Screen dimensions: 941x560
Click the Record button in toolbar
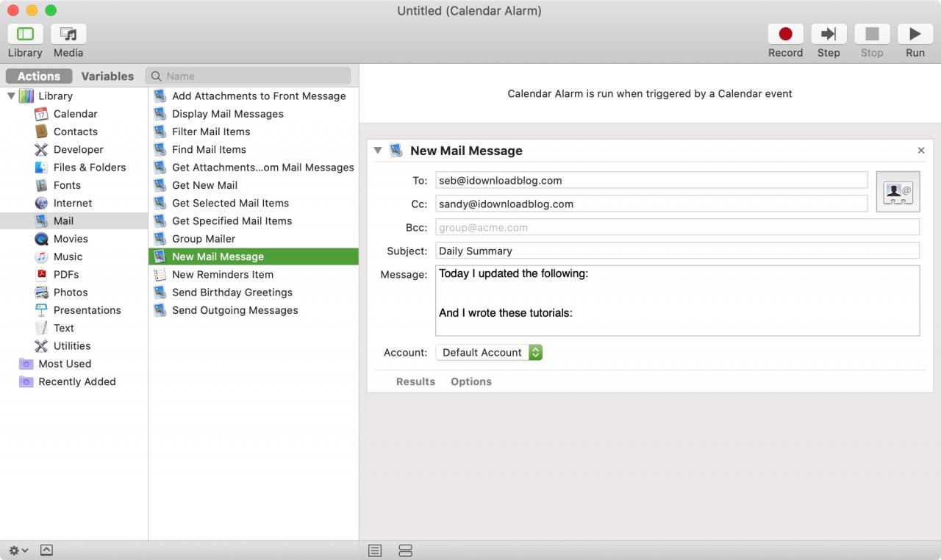(x=785, y=34)
